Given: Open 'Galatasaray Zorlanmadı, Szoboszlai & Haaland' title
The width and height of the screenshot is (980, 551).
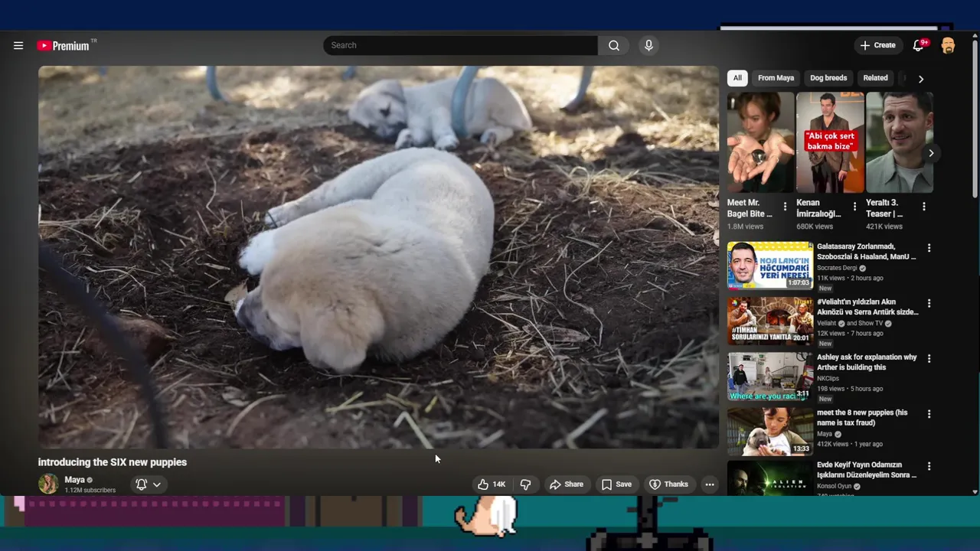Looking at the screenshot, I should click(866, 252).
